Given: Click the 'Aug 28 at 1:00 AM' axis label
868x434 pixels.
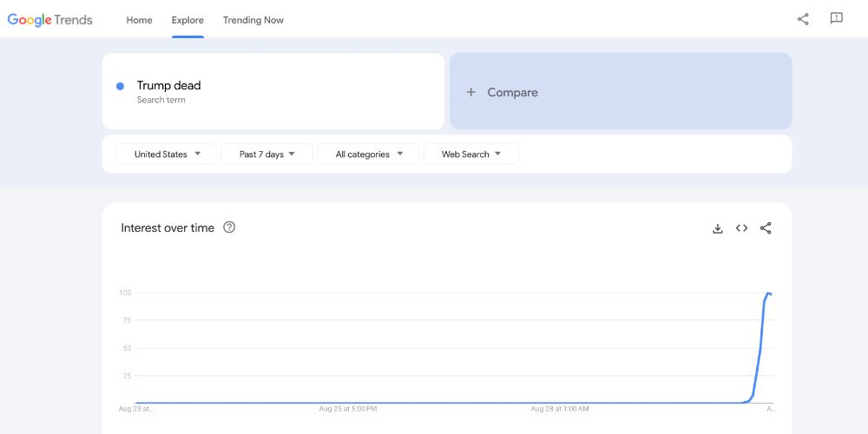Looking at the screenshot, I should [560, 409].
